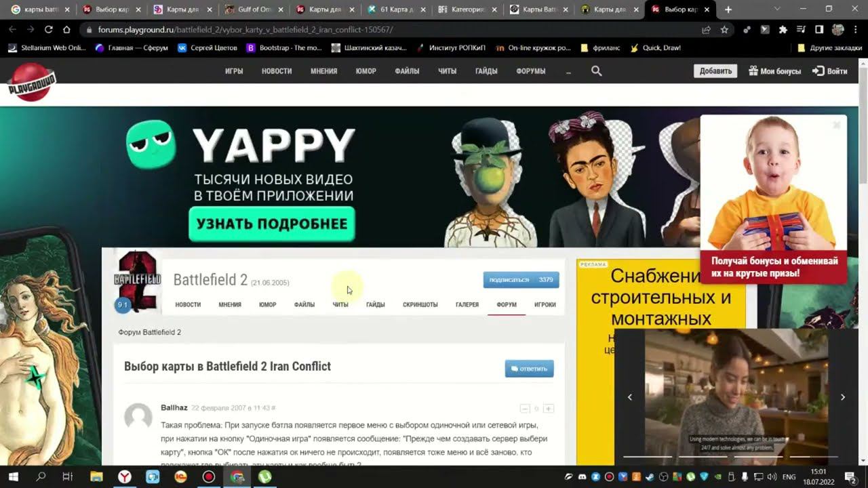This screenshot has height=488, width=868.
Task: Open the browser extensions puzzle icon
Action: point(783,30)
